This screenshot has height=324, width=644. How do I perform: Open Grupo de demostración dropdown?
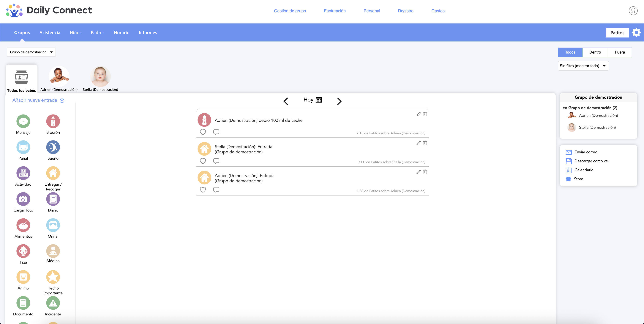point(31,52)
